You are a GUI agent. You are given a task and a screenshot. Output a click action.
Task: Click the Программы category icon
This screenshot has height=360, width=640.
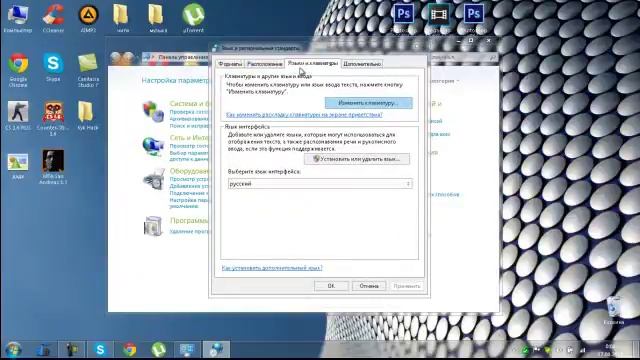pos(153,226)
